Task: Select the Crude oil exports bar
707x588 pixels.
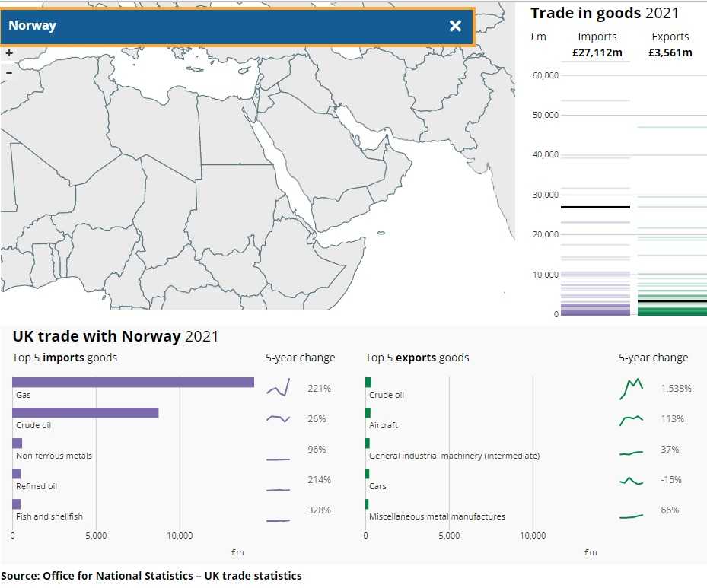Action: point(368,382)
